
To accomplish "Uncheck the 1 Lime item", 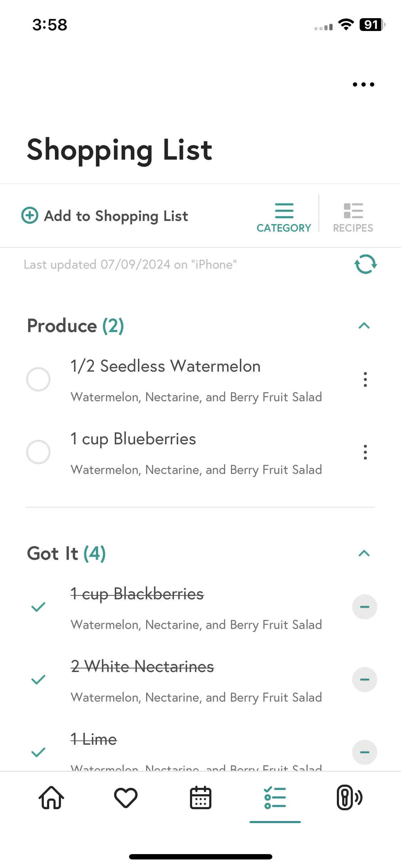I will click(x=38, y=752).
